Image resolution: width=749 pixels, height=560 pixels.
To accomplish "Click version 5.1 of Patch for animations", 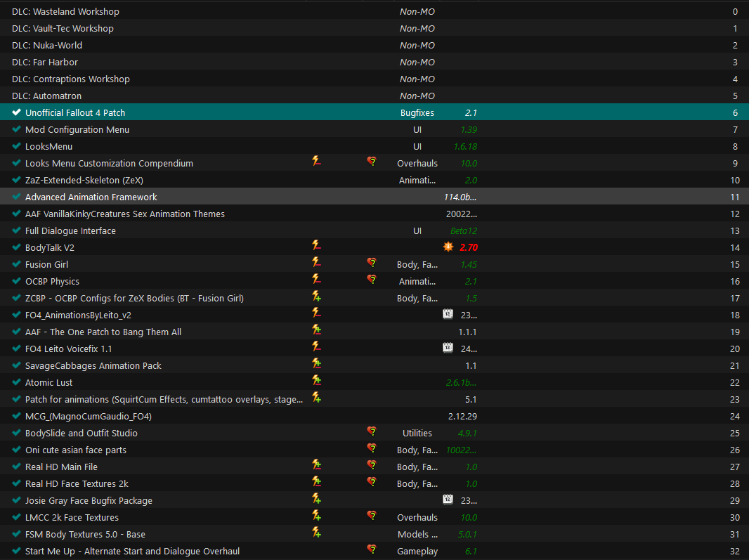I will (x=471, y=400).
